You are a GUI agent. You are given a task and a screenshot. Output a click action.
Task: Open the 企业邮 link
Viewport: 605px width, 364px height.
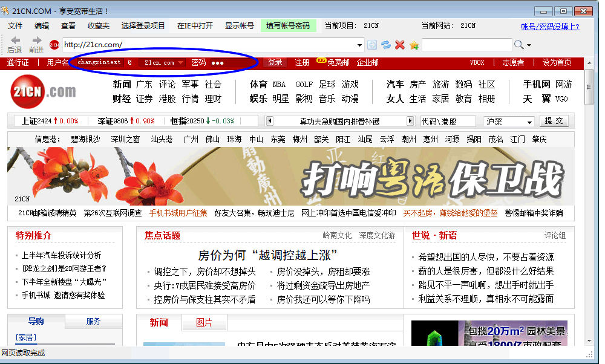(x=367, y=62)
